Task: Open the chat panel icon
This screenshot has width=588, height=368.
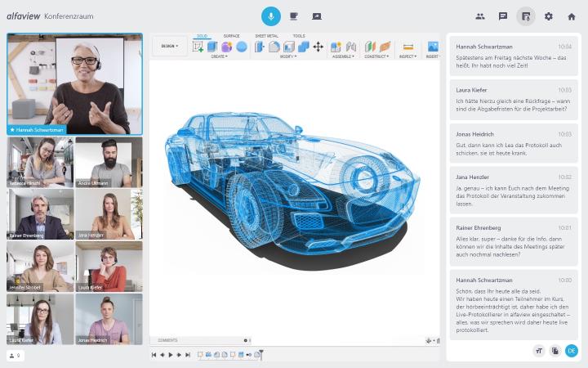Action: (503, 16)
